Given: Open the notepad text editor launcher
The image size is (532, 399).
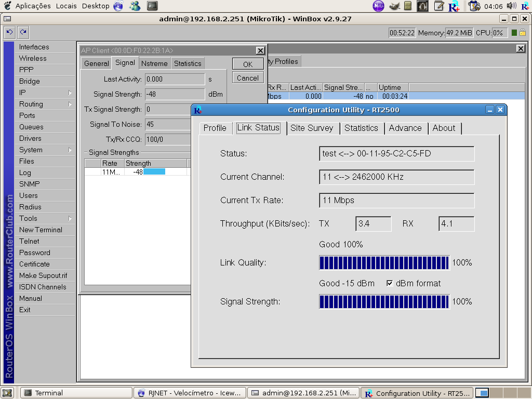Looking at the screenshot, I should 439,6.
